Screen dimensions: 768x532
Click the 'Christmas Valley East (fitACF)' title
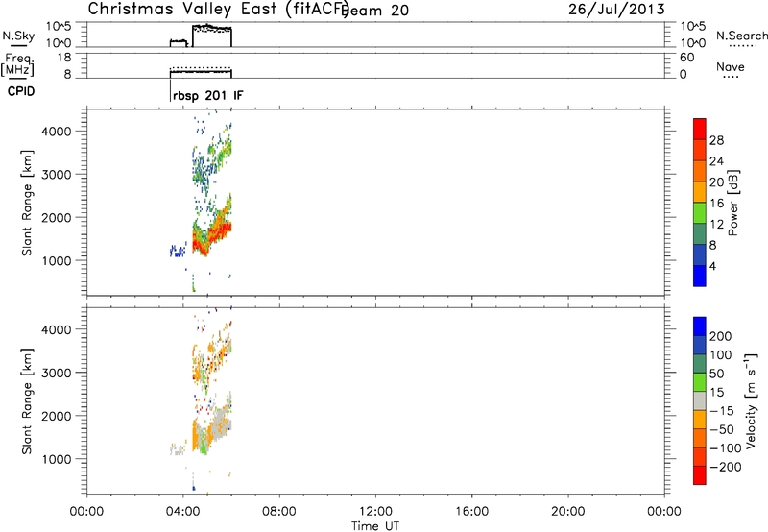coord(219,9)
